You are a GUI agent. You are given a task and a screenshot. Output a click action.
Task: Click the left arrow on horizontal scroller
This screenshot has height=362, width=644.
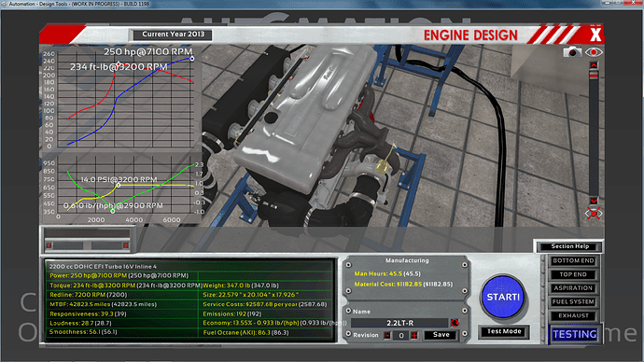pyautogui.click(x=49, y=245)
